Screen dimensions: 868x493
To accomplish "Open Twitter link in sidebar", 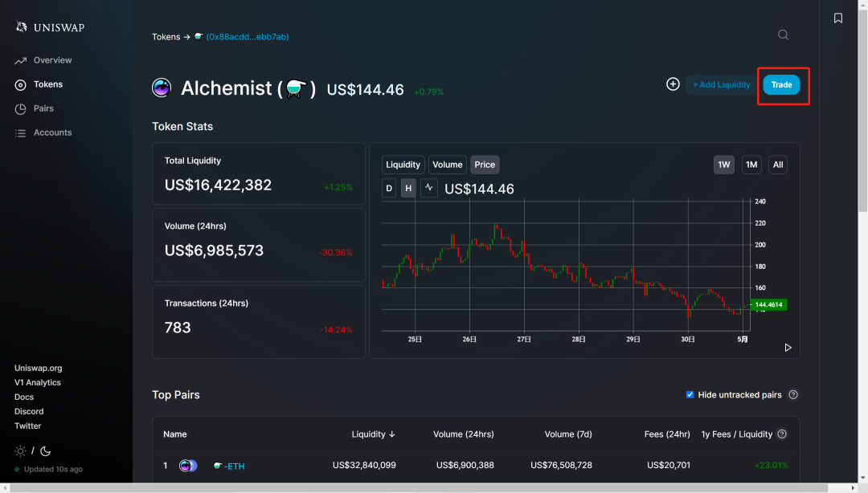I will point(27,426).
